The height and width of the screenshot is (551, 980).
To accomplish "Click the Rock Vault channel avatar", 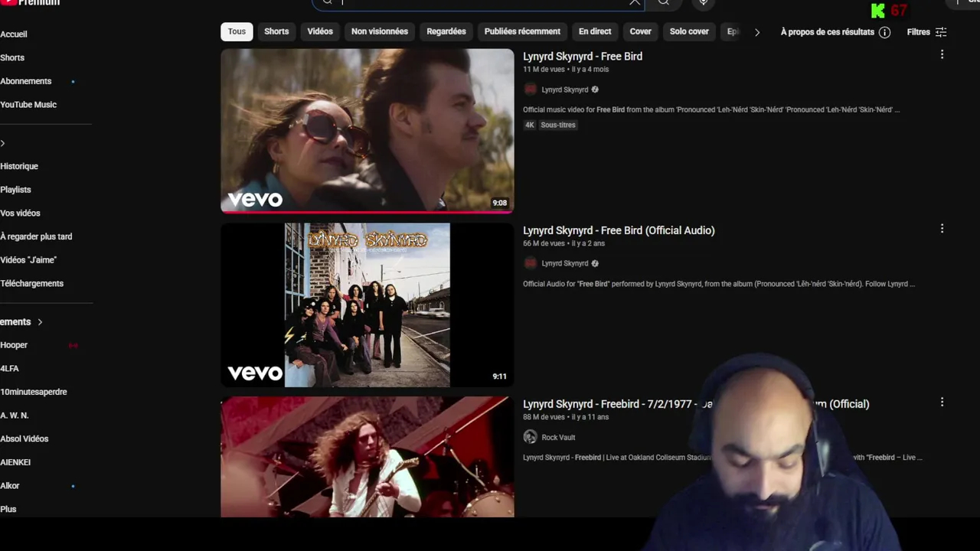I will pyautogui.click(x=530, y=437).
